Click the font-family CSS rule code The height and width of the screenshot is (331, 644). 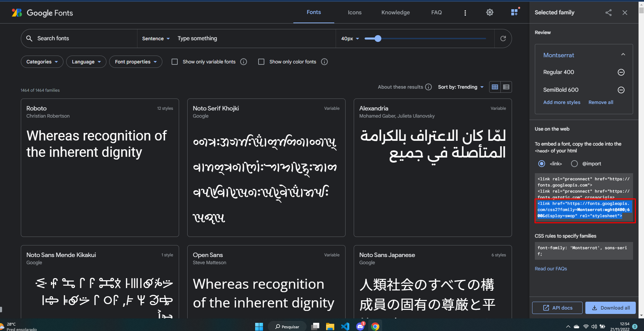584,251
